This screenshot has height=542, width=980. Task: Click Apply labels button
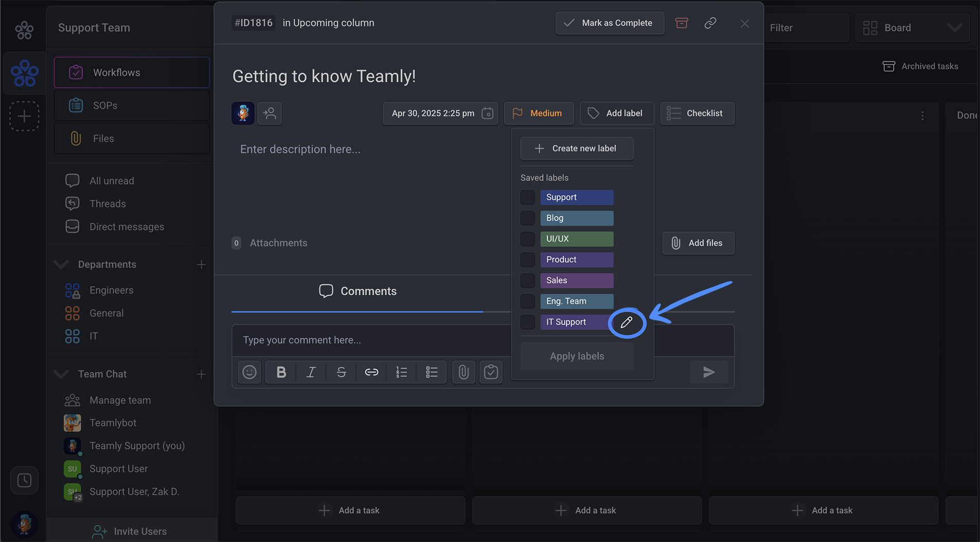(577, 356)
